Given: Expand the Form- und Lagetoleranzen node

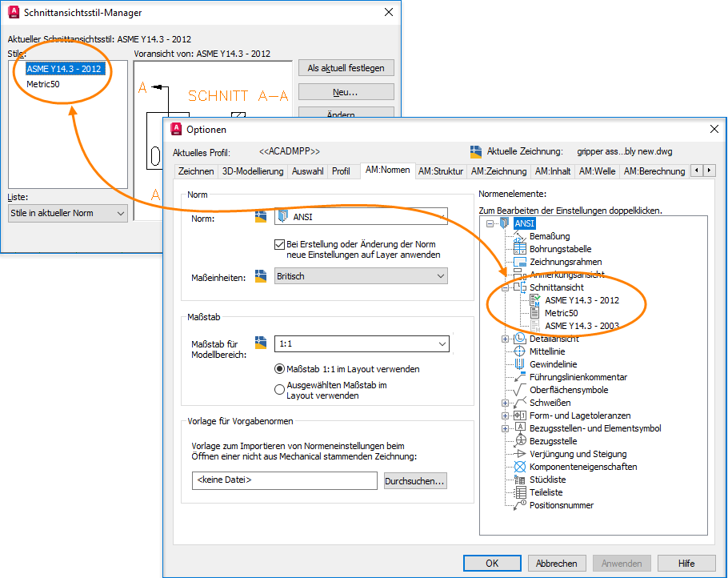Looking at the screenshot, I should coord(505,415).
